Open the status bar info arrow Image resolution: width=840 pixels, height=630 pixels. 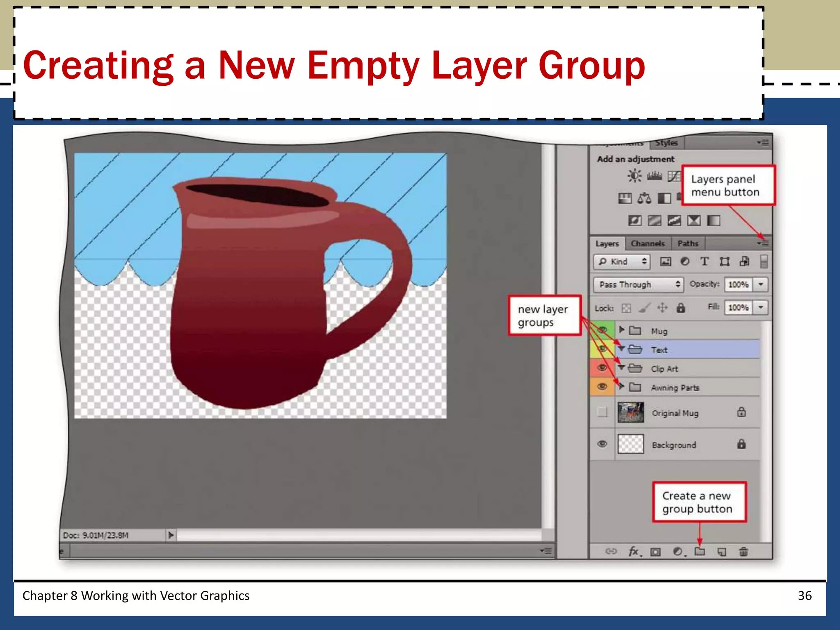point(171,535)
